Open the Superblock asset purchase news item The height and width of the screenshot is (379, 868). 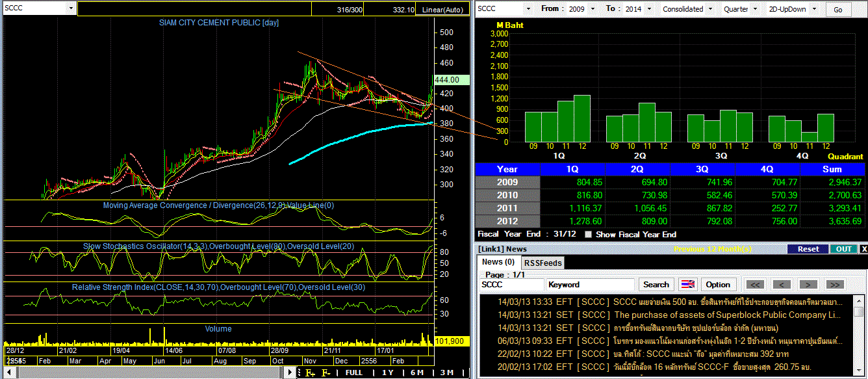click(x=670, y=315)
